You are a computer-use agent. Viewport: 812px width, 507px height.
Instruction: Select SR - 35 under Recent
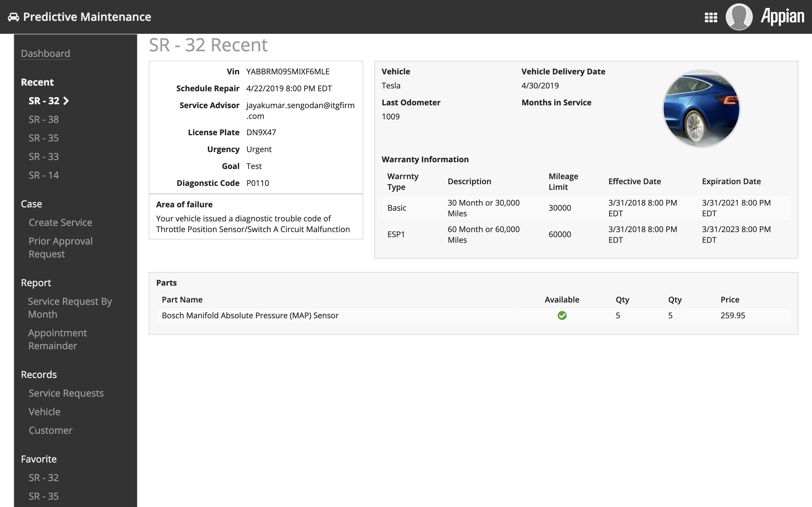point(44,138)
